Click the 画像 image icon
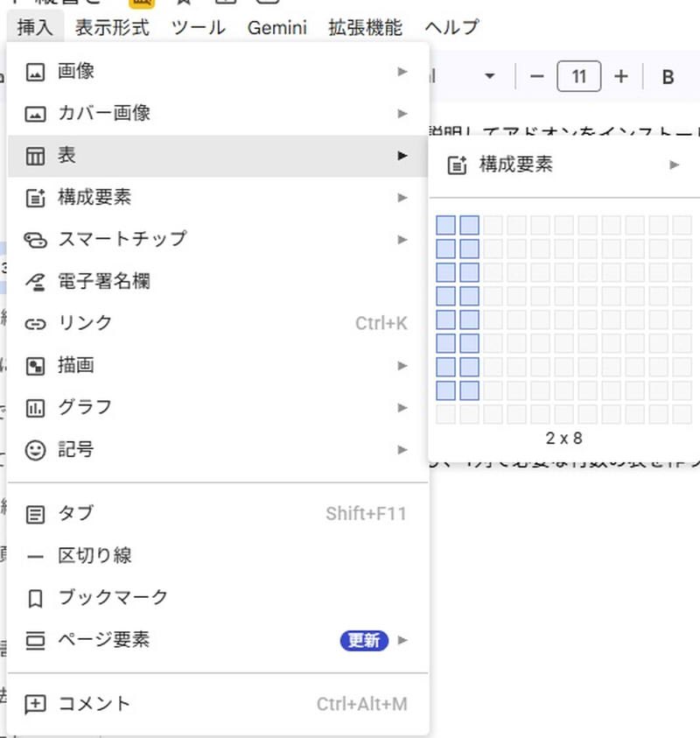This screenshot has height=738, width=700. tap(35, 73)
